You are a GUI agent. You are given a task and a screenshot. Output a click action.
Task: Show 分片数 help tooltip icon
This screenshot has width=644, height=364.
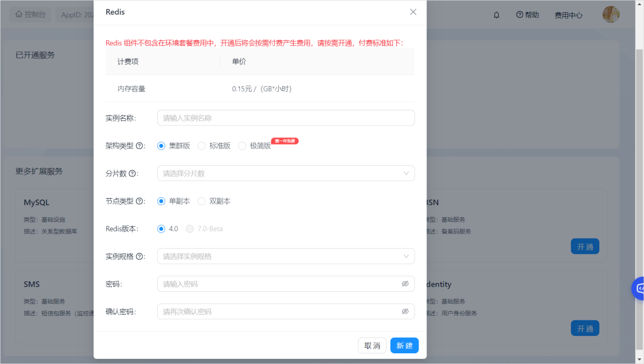(132, 174)
